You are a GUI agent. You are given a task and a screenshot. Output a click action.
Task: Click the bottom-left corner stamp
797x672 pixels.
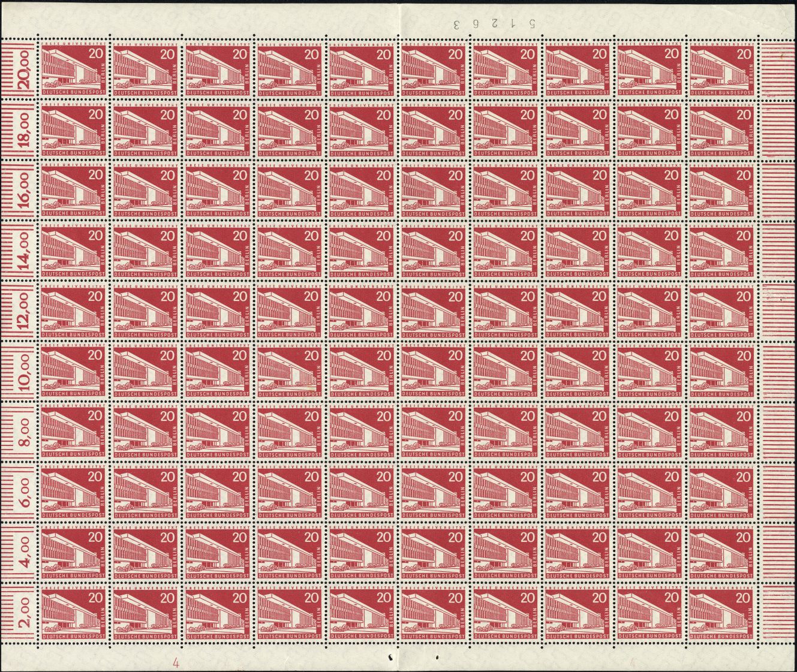(73, 616)
